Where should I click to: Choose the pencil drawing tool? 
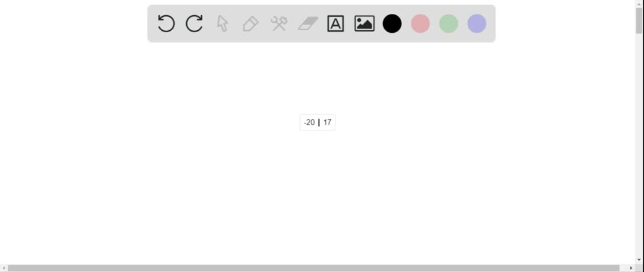click(250, 24)
